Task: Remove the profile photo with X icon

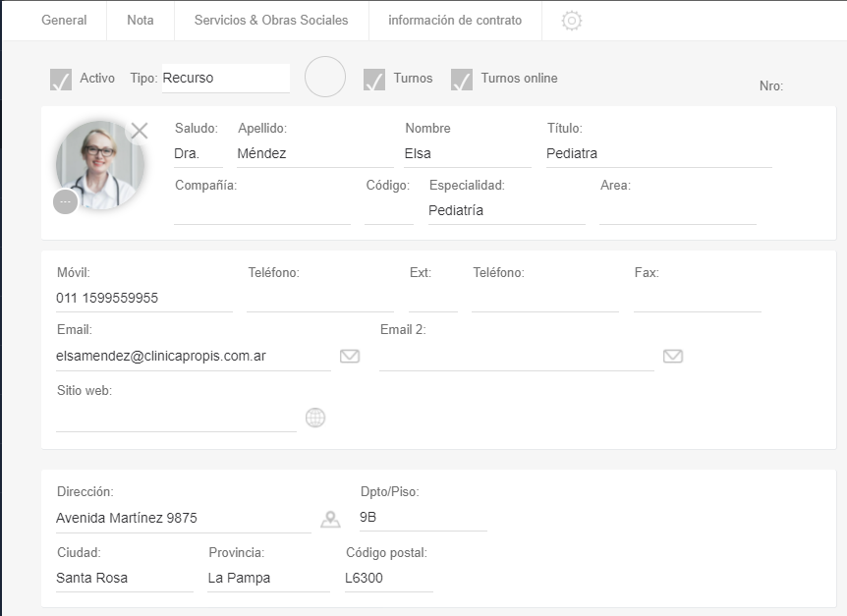Action: click(140, 131)
